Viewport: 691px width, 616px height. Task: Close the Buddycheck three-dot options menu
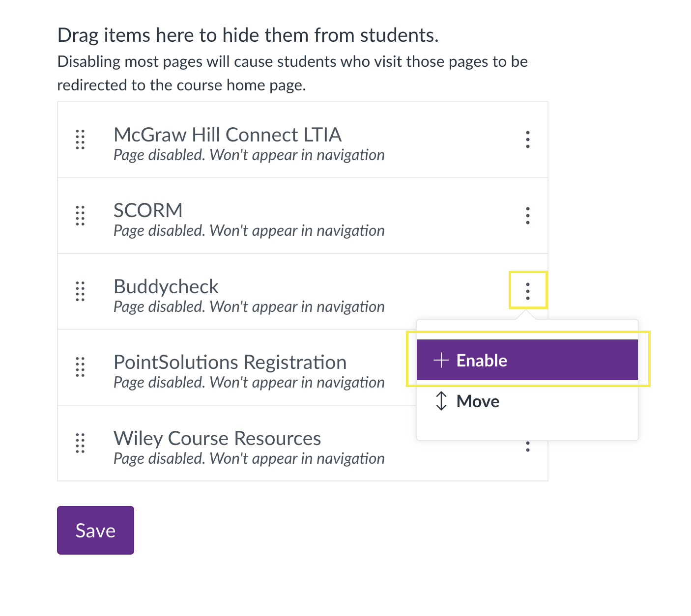527,291
